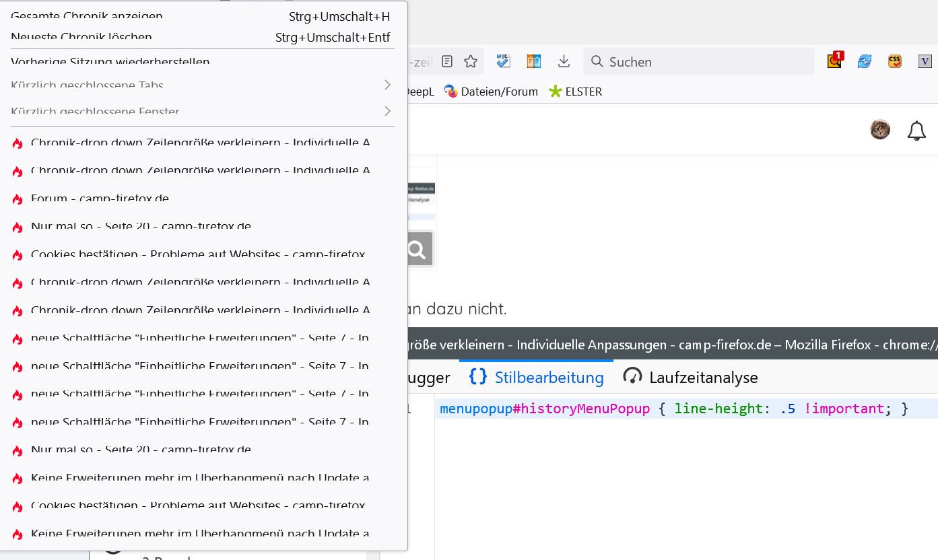This screenshot has height=560, width=938.
Task: Expand Kürzlich geschlossene Fenster submenu
Action: 202,111
